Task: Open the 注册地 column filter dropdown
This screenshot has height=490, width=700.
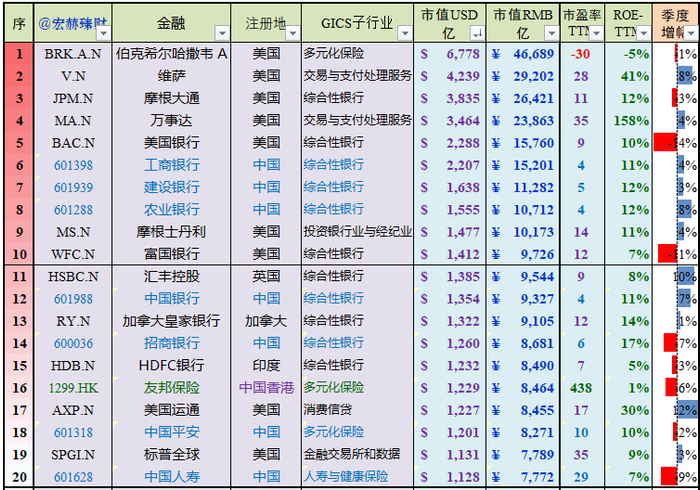Action: [293, 33]
